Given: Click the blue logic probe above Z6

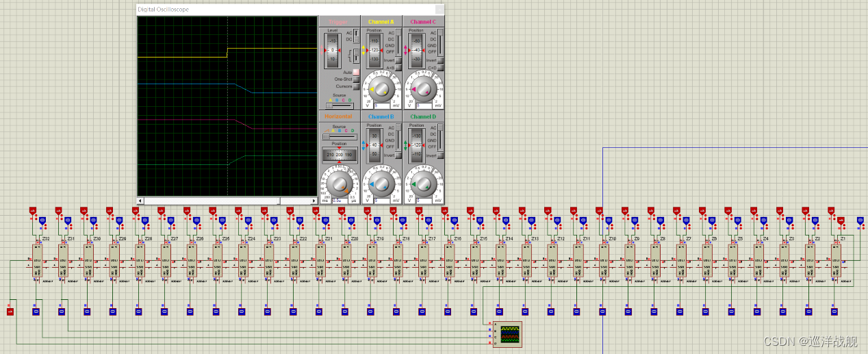Looking at the screenshot, I should tap(711, 220).
